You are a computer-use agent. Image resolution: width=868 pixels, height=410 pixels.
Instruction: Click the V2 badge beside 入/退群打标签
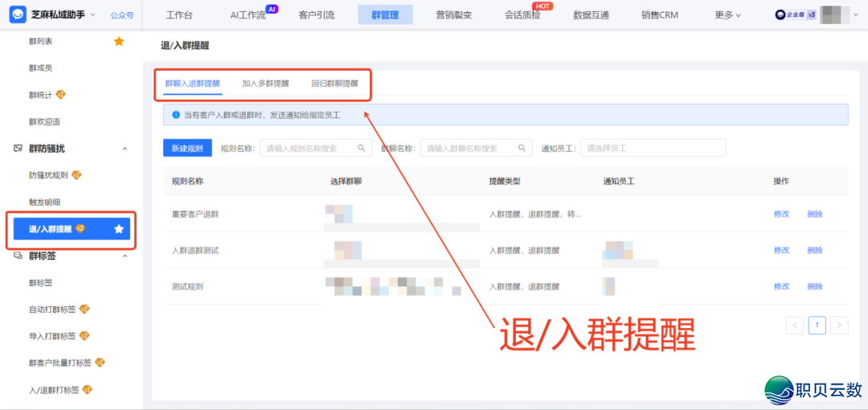pos(87,389)
